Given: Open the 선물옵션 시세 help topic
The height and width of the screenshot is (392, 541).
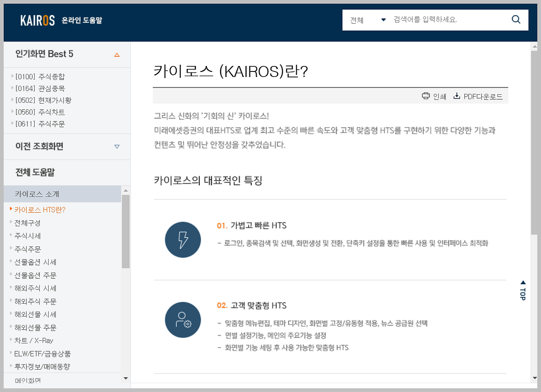Looking at the screenshot, I should click(x=36, y=262).
